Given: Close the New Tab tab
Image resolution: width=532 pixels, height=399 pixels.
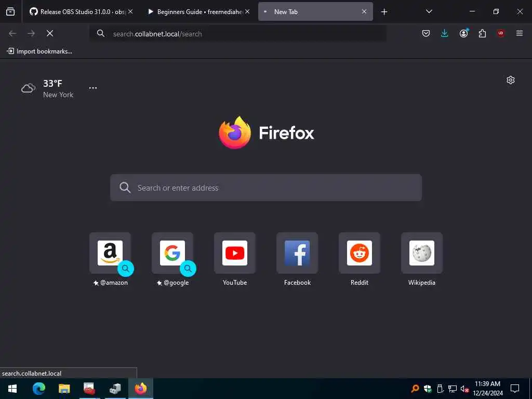Looking at the screenshot, I should pyautogui.click(x=364, y=11).
